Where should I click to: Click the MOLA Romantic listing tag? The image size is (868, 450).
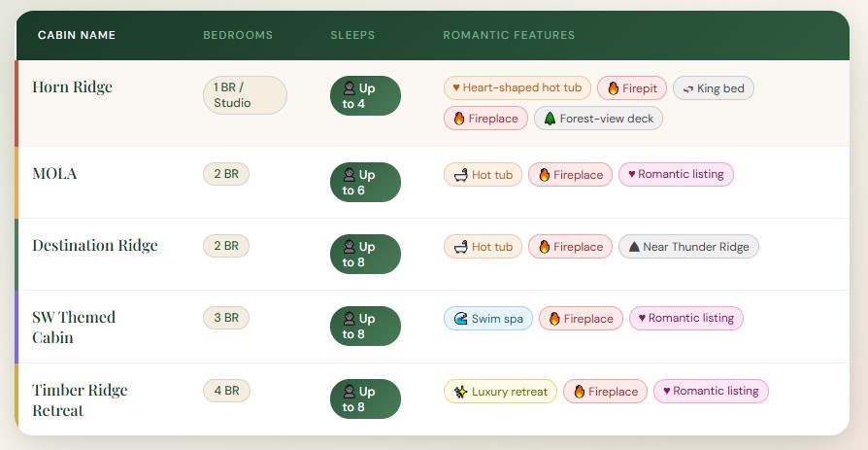676,175
